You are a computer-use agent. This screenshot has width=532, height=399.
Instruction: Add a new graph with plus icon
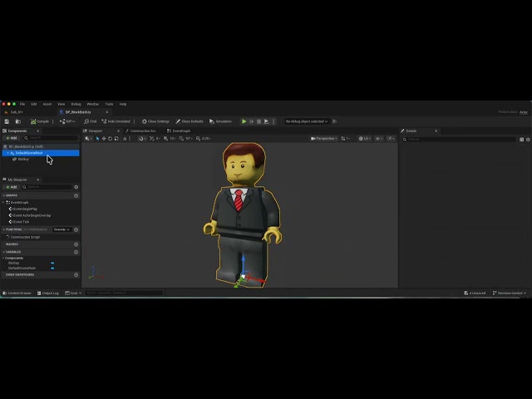click(76, 195)
